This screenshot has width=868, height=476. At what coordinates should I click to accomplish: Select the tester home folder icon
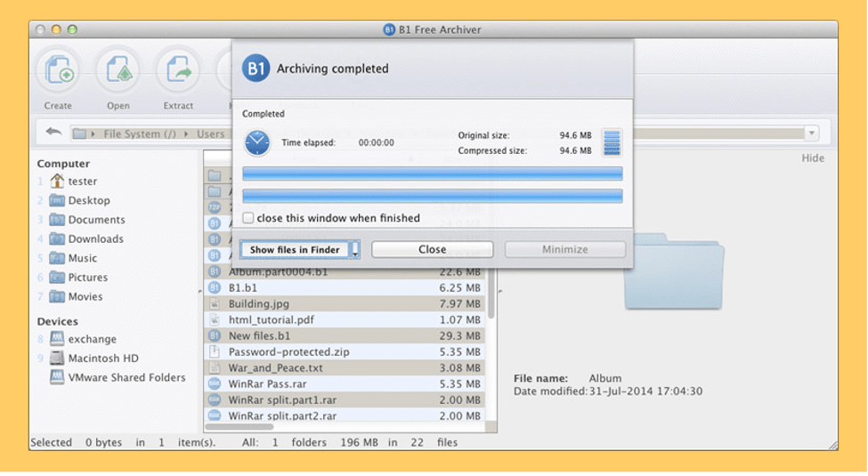(57, 182)
